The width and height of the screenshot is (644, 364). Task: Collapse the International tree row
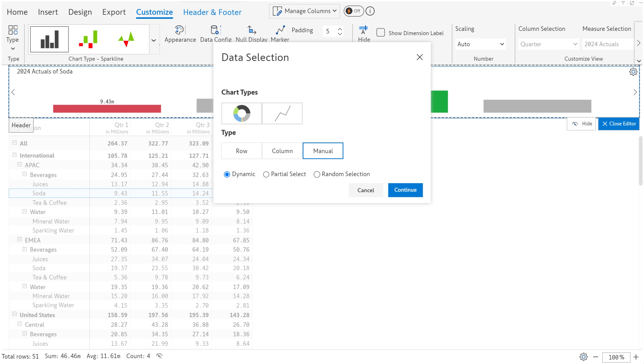[15, 155]
